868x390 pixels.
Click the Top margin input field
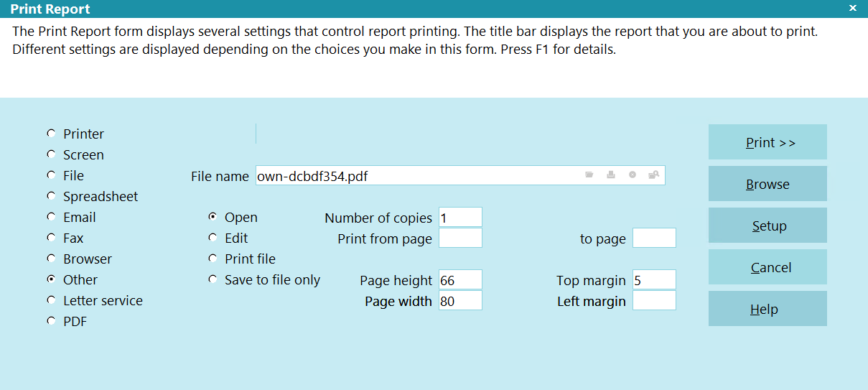pyautogui.click(x=654, y=280)
